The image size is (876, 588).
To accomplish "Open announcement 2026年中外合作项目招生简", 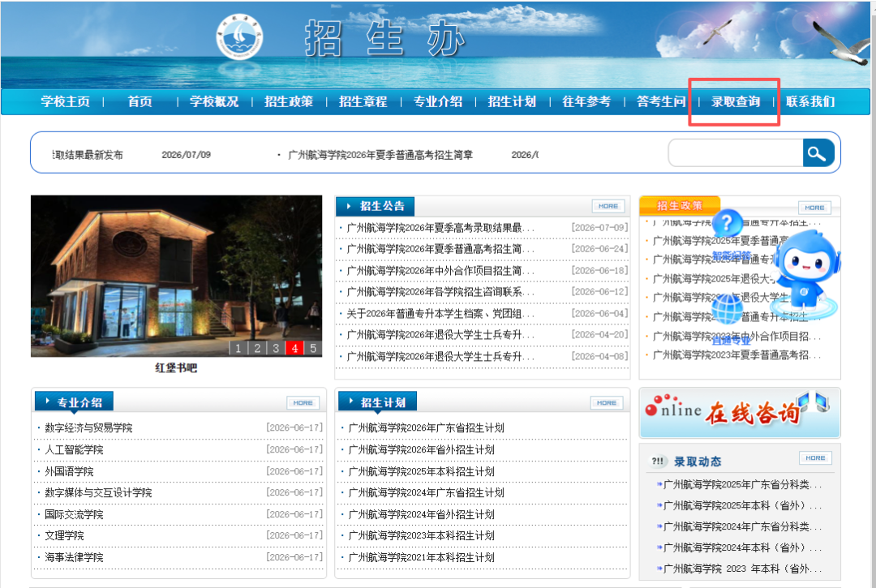I will point(440,271).
